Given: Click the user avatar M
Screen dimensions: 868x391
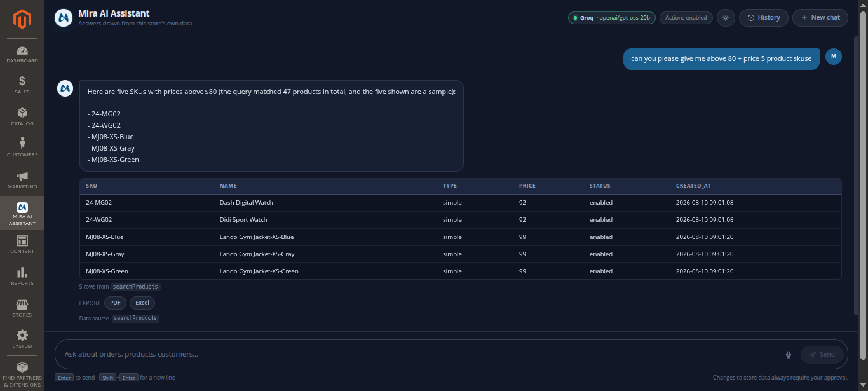Looking at the screenshot, I should click(834, 57).
